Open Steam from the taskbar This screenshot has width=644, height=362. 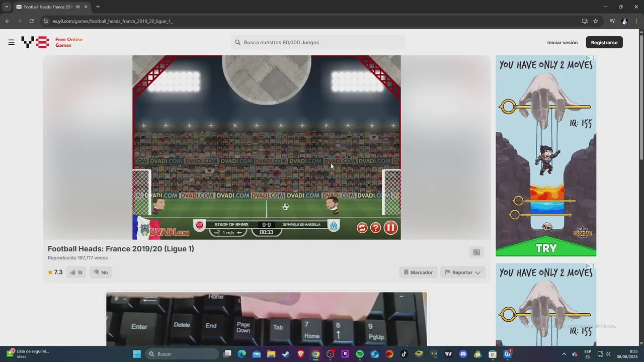coord(286,354)
